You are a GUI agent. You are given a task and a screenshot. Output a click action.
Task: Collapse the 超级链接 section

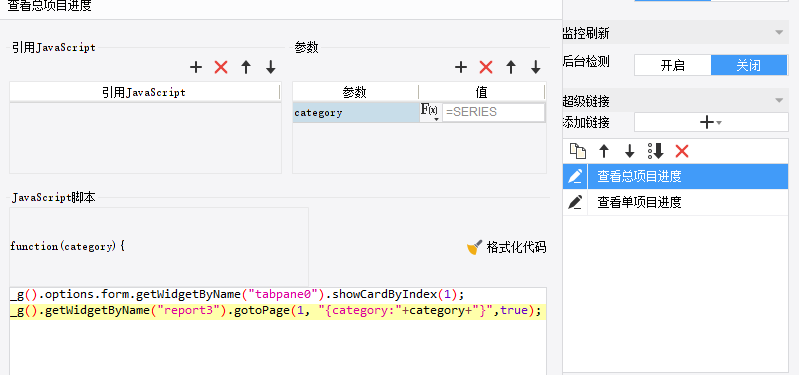pos(779,101)
